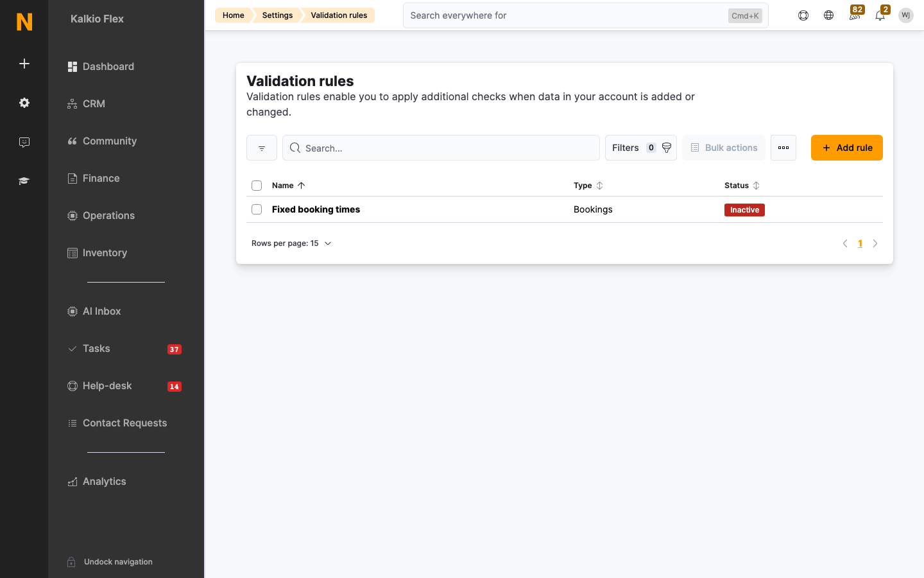This screenshot has height=578, width=924.
Task: Click the Search everywhere input field
Action: (x=585, y=15)
